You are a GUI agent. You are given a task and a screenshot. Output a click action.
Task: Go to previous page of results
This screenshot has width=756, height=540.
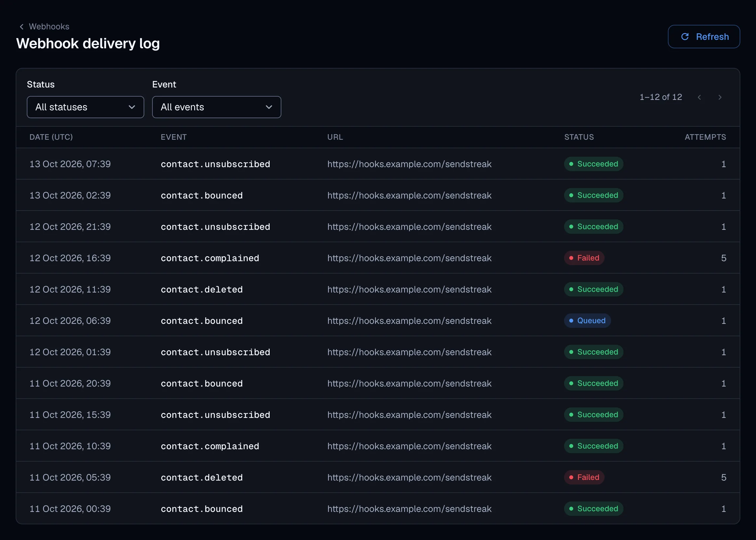tap(699, 97)
